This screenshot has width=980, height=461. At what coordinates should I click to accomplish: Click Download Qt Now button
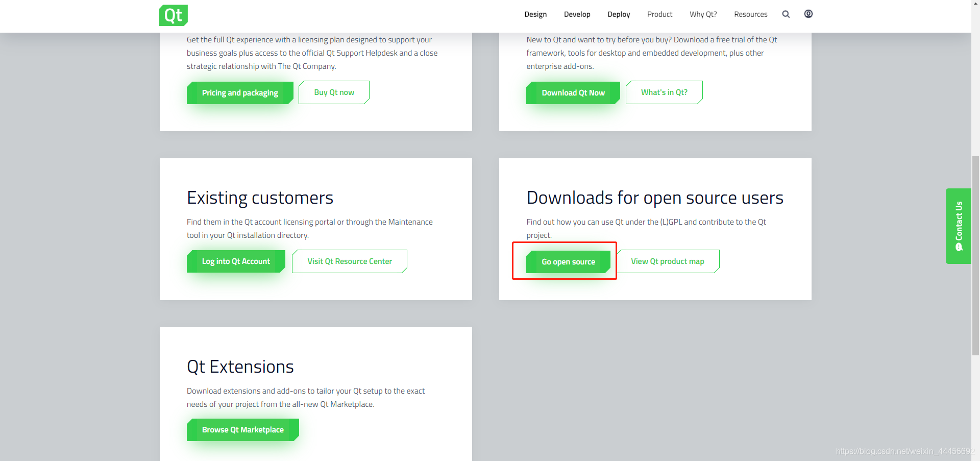[573, 93]
